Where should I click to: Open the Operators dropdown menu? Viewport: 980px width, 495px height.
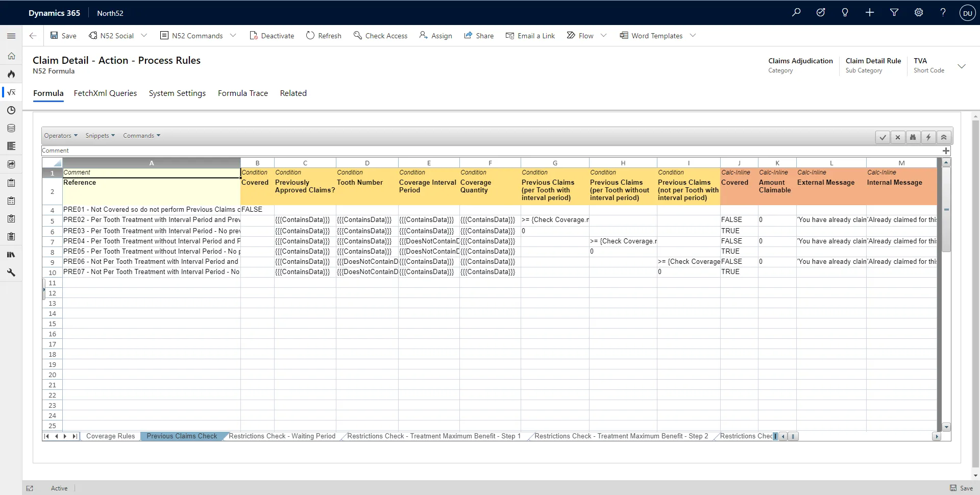[61, 136]
